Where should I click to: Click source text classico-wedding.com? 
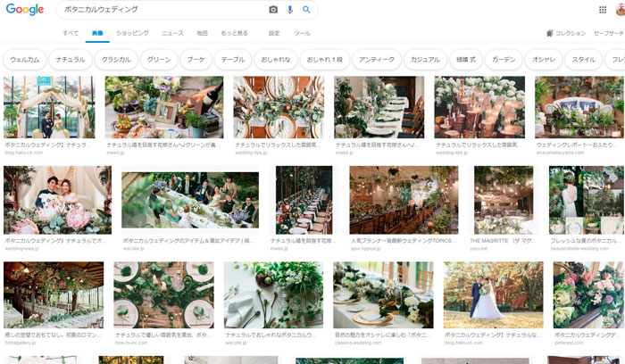358,343
